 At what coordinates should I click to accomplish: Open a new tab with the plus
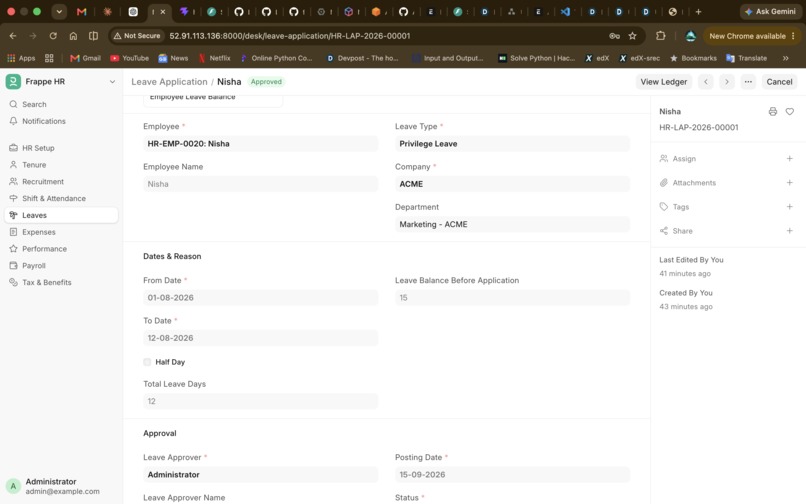698,11
